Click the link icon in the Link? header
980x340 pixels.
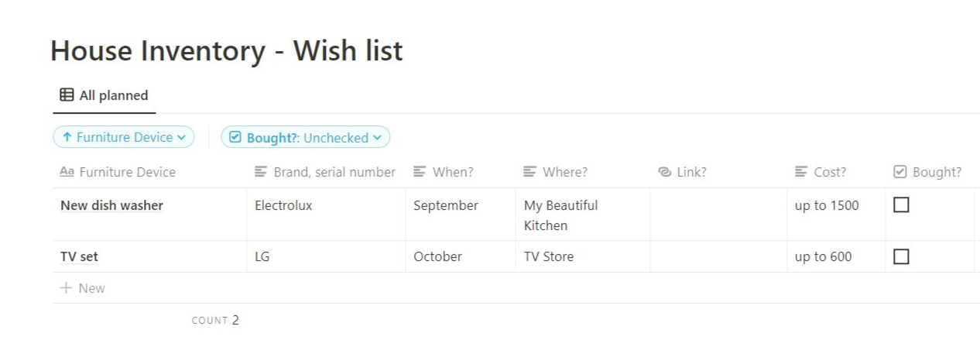pos(664,172)
